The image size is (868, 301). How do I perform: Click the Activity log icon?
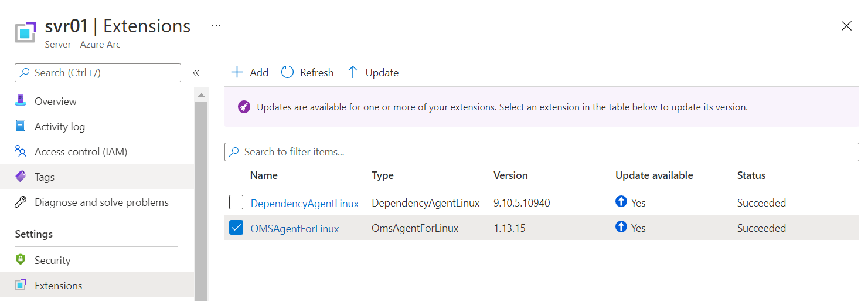21,126
